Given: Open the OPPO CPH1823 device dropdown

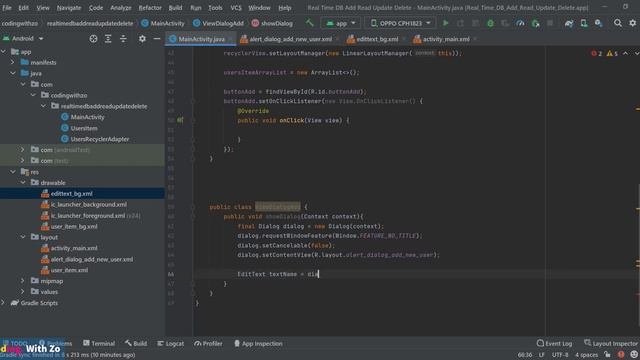Looking at the screenshot, I should click(x=400, y=23).
